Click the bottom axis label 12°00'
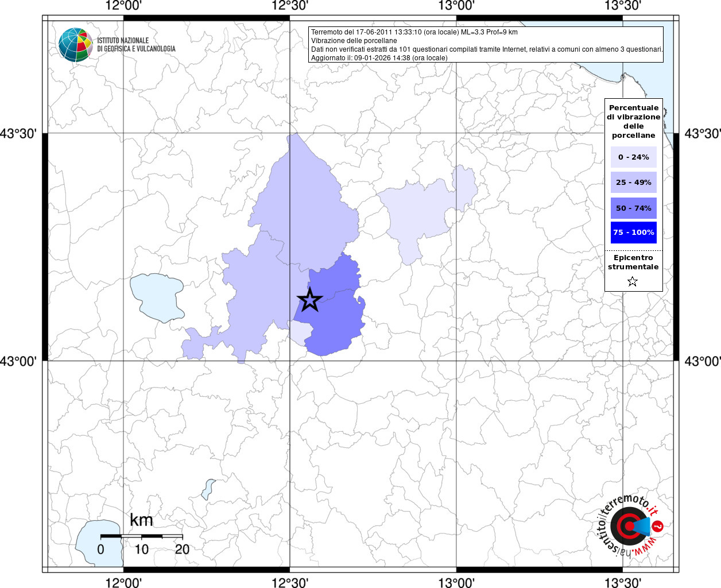The height and width of the screenshot is (588, 721). point(124,582)
